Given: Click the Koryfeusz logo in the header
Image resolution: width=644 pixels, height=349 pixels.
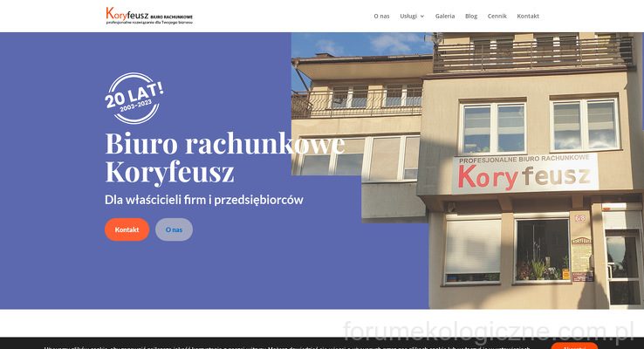Looking at the screenshot, I should [148, 16].
